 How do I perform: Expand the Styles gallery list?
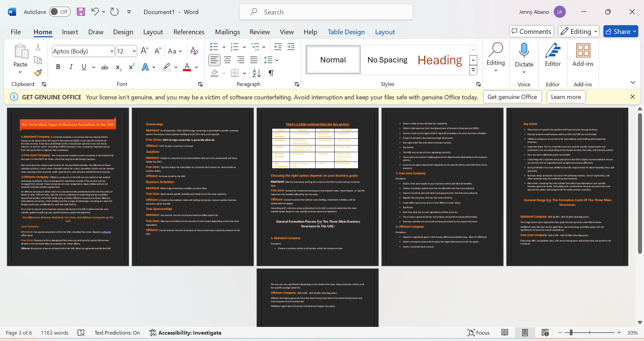[x=473, y=70]
